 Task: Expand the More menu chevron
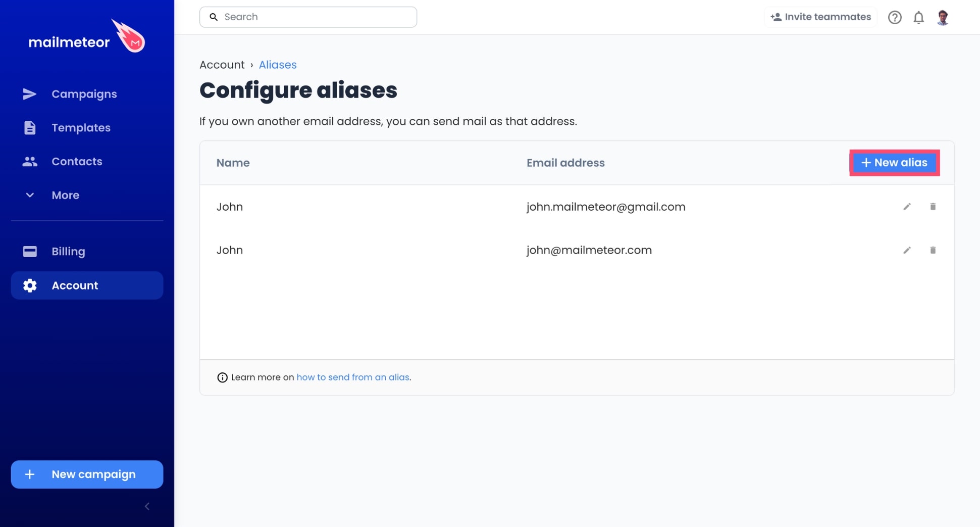30,195
